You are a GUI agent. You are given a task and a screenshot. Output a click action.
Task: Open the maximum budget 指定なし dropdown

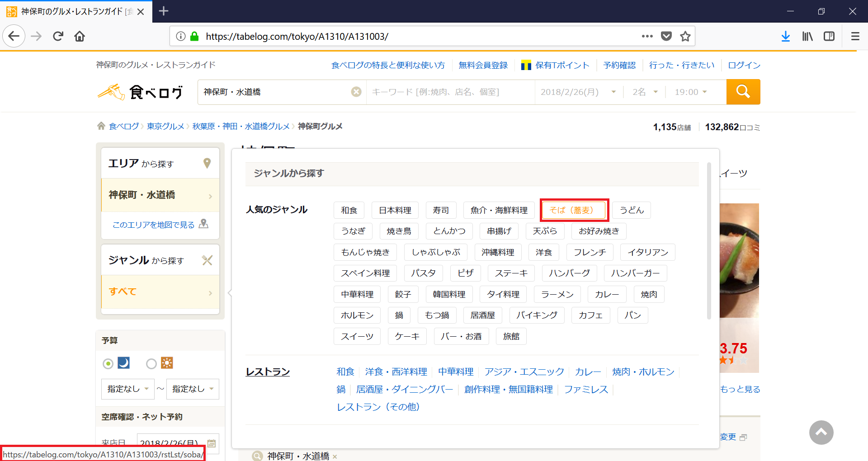(x=193, y=389)
